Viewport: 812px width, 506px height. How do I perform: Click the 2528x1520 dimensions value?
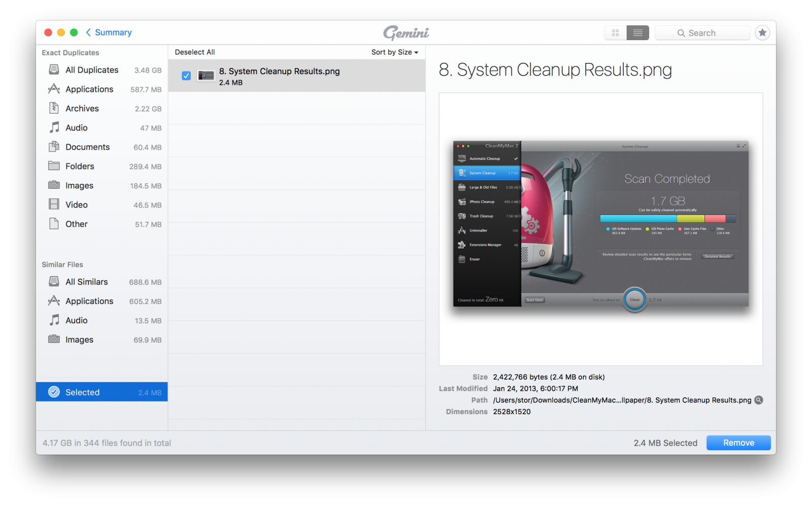point(512,412)
